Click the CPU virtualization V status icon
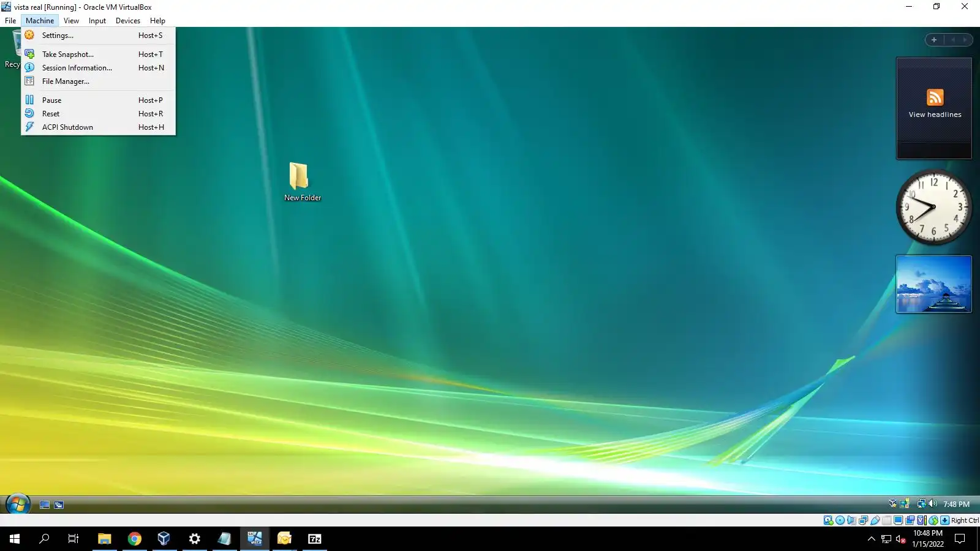The height and width of the screenshot is (551, 980). pos(921,520)
